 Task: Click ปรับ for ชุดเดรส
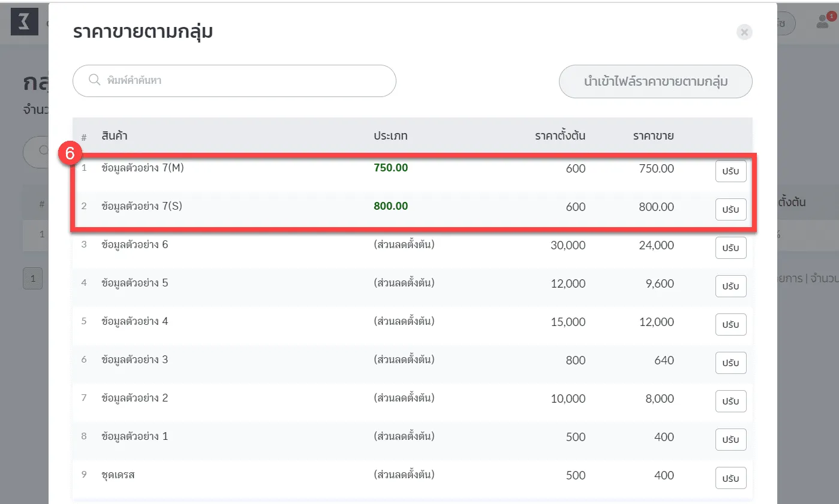tap(730, 478)
